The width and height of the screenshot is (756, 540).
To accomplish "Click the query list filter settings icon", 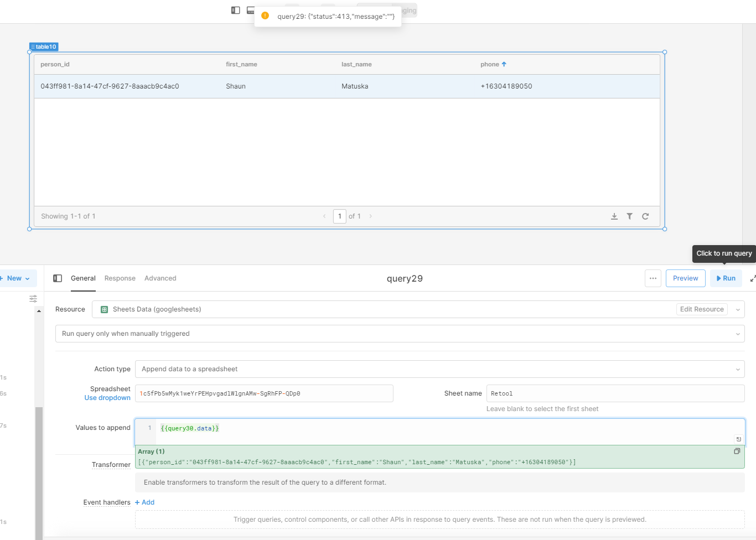I will click(x=33, y=299).
